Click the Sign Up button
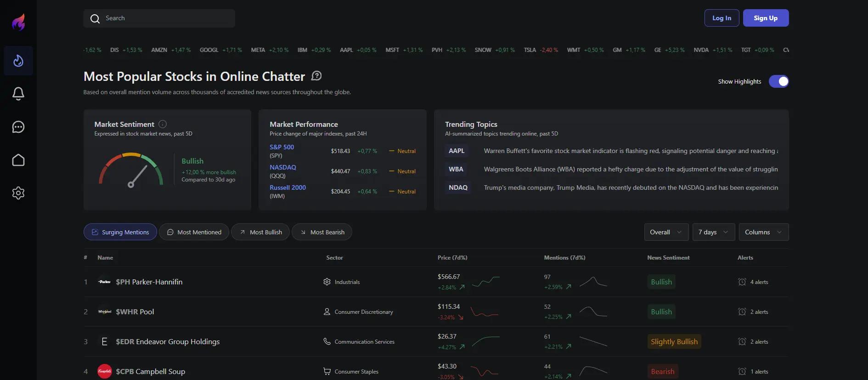The height and width of the screenshot is (380, 868). pos(766,18)
